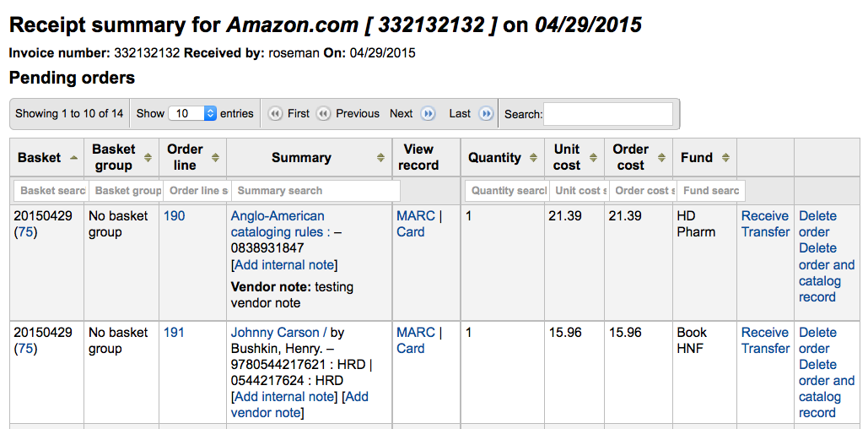The width and height of the screenshot is (868, 429).
Task: Sort by Unit cost column arrows
Action: (x=594, y=158)
